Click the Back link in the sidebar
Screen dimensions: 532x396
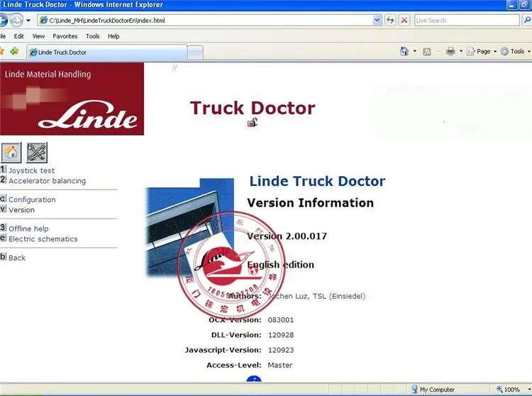click(17, 258)
